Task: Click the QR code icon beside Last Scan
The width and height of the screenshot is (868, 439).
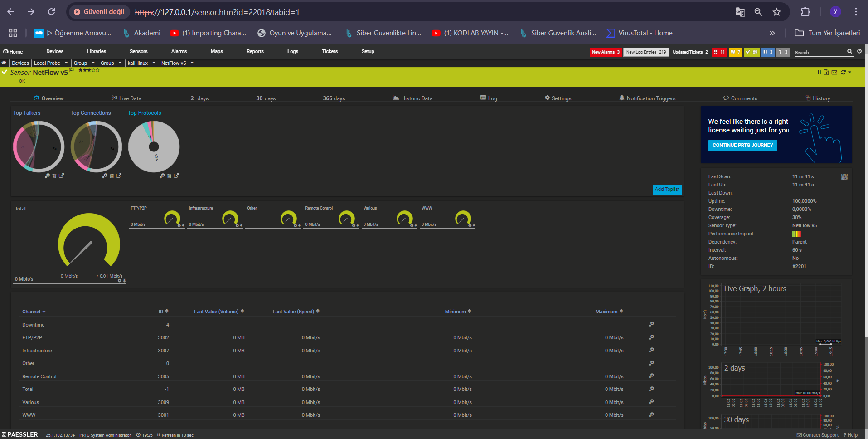Action: tap(844, 177)
